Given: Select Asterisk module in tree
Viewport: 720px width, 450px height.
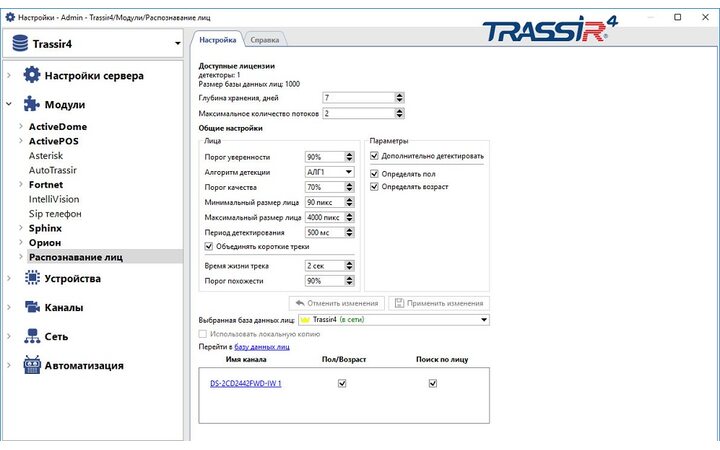Looking at the screenshot, I should pyautogui.click(x=46, y=156).
